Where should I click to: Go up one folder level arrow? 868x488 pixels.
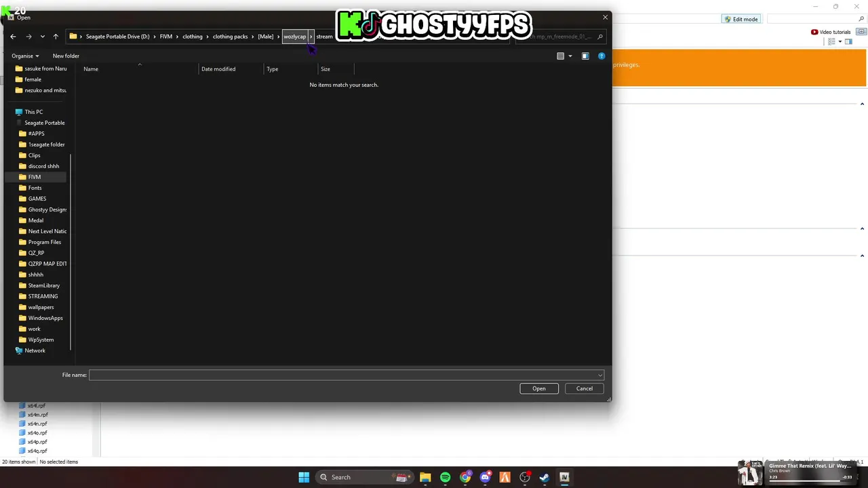[x=56, y=37]
